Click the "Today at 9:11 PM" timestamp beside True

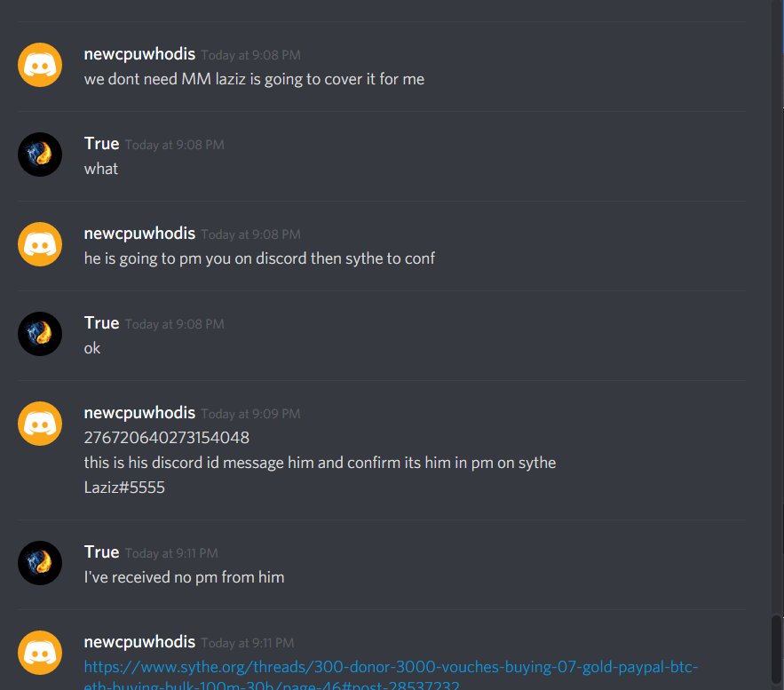(171, 553)
